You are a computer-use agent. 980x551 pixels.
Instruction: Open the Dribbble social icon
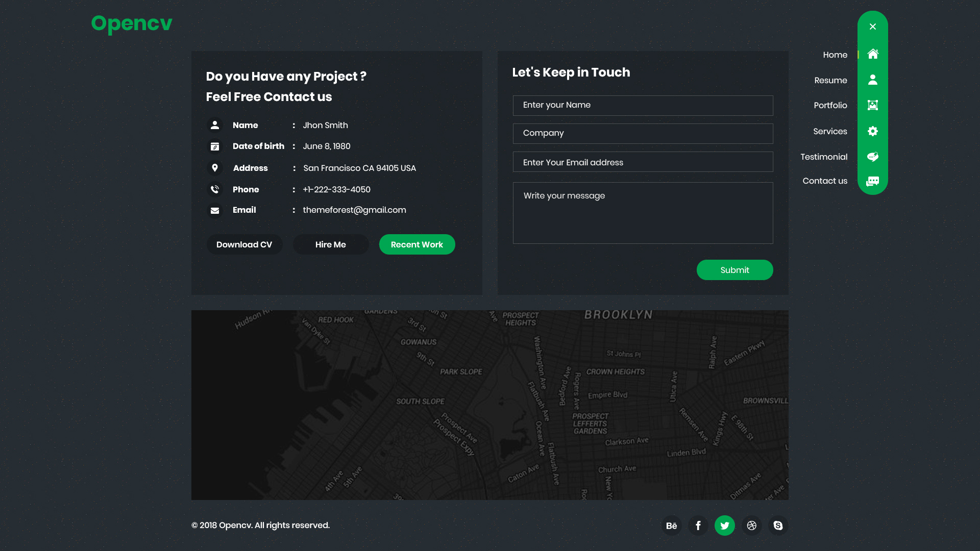[751, 525]
